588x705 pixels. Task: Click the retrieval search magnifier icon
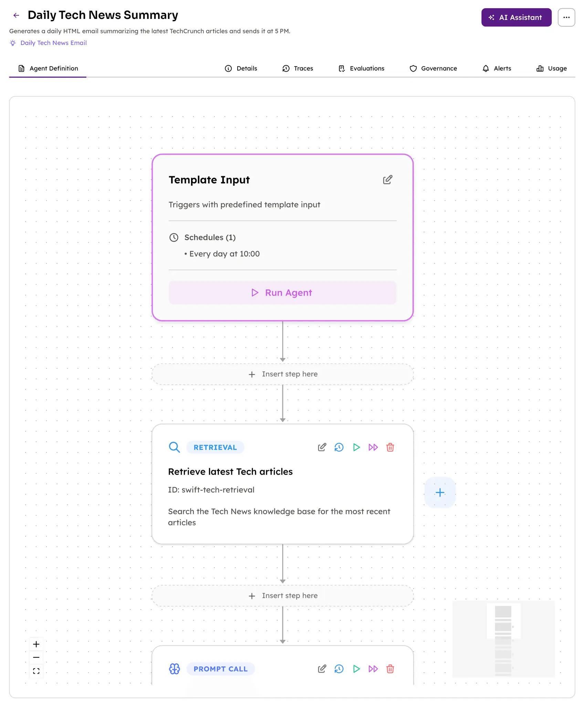pyautogui.click(x=175, y=447)
